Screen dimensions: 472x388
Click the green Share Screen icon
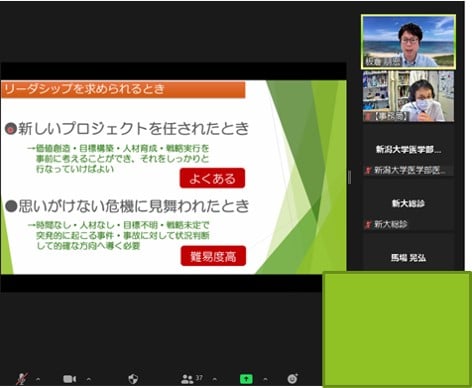[x=246, y=379]
